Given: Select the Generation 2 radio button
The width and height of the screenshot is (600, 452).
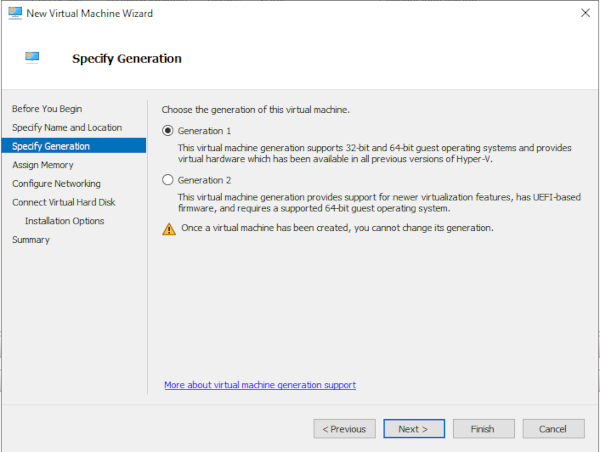Looking at the screenshot, I should [x=168, y=180].
